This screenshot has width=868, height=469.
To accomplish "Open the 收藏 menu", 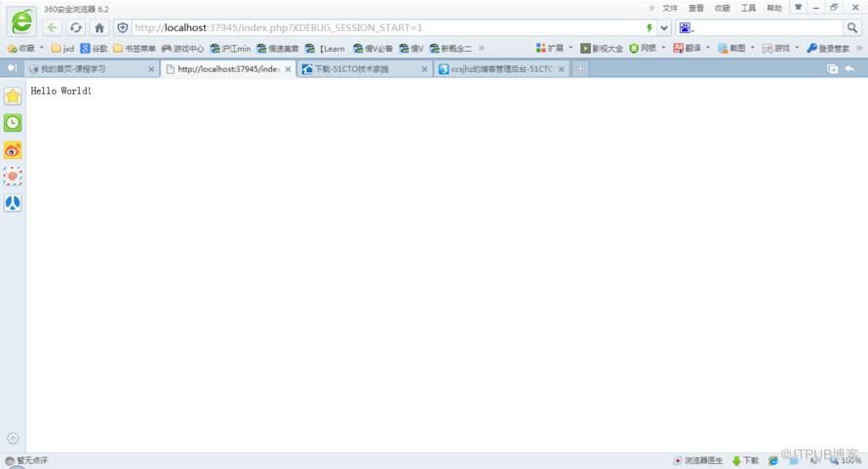I will pos(722,9).
